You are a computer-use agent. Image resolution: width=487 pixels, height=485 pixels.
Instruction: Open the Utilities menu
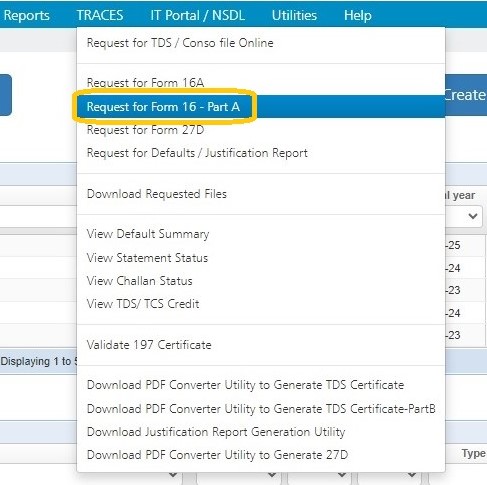(x=294, y=15)
